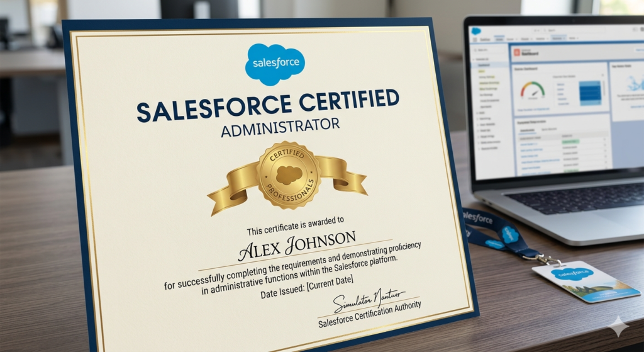Click the first link in laptop table list
This screenshot has height=352, width=644.
pos(530,144)
